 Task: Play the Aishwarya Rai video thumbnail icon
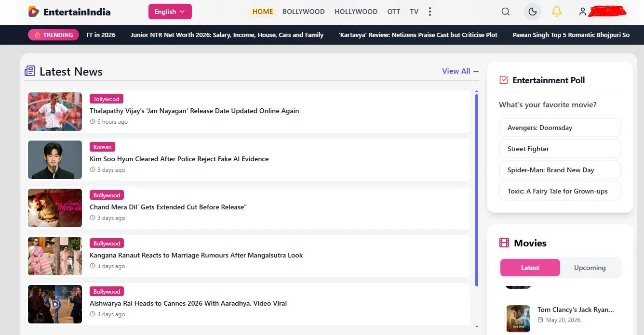coord(55,304)
